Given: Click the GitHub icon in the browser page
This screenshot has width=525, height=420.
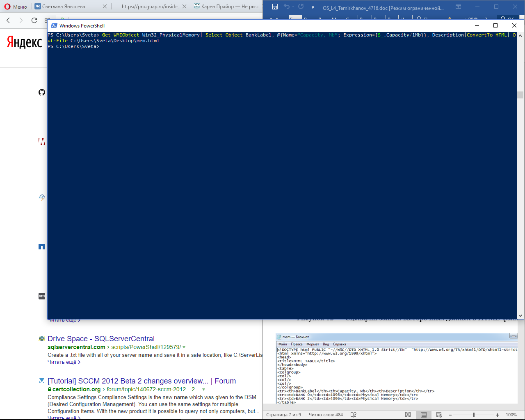Looking at the screenshot, I should click(42, 92).
